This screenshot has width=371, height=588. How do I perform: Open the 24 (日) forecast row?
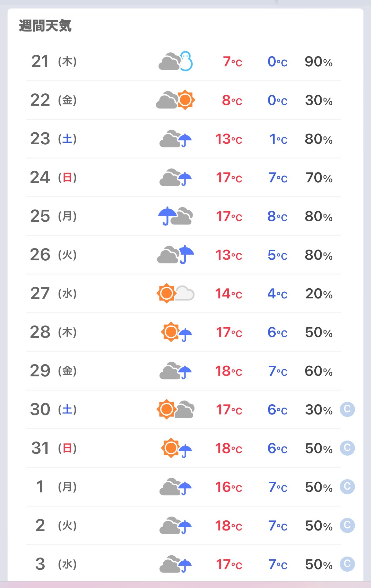click(183, 177)
